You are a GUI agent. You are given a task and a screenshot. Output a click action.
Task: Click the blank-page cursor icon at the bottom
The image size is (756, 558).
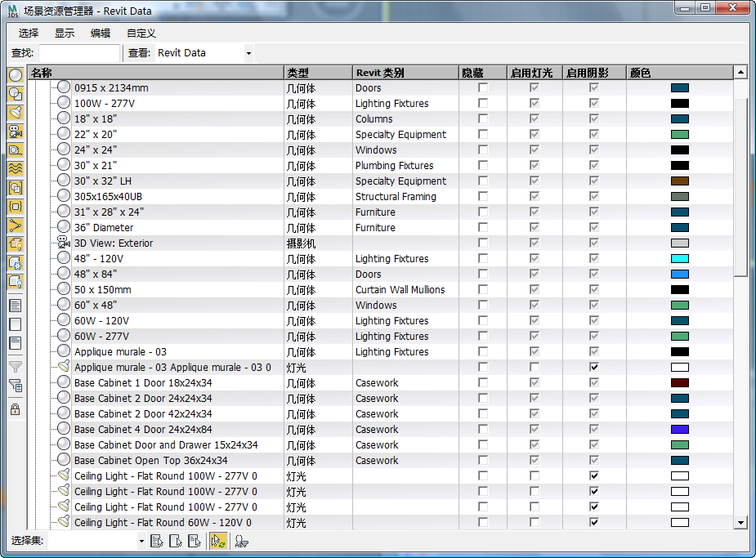(176, 541)
